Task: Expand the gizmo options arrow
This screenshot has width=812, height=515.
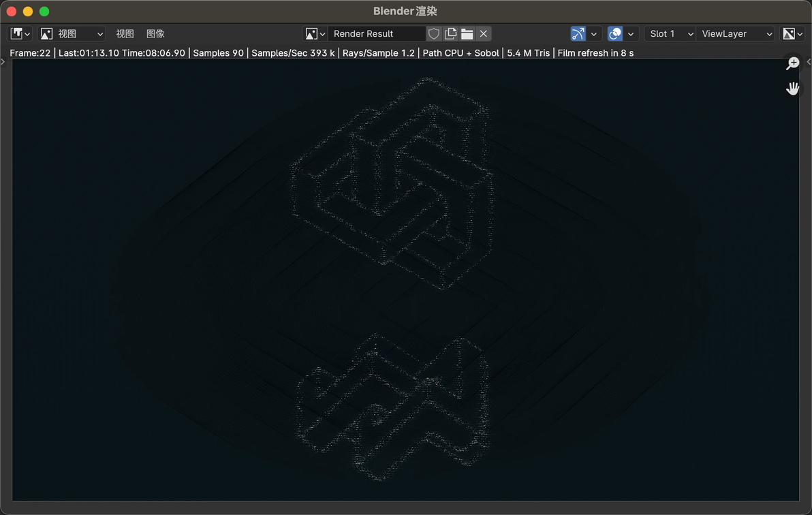Action: coord(594,33)
